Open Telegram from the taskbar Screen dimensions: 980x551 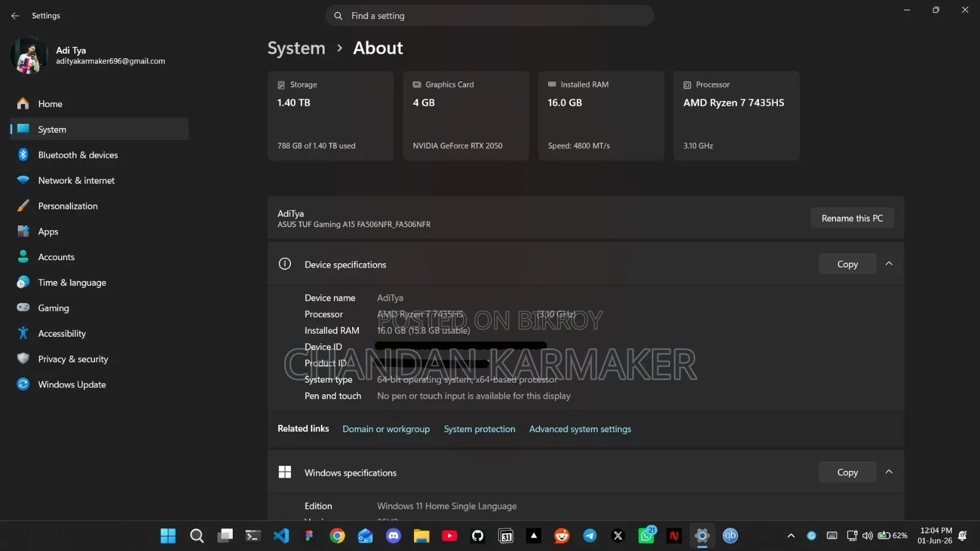590,536
